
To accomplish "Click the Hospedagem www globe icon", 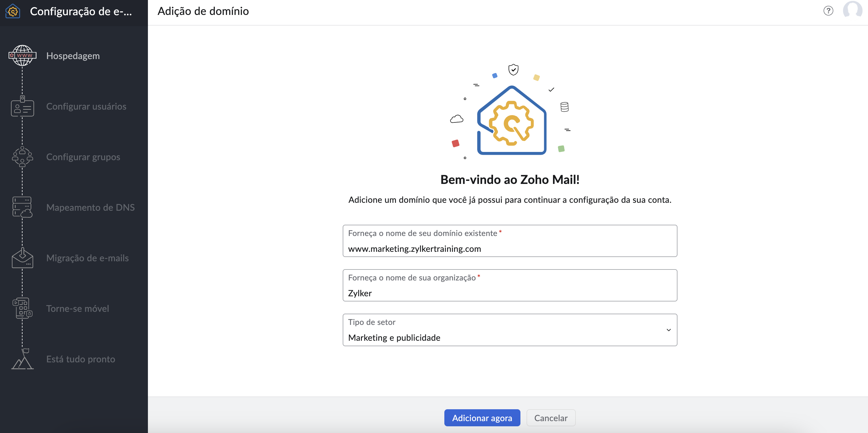I will [22, 55].
